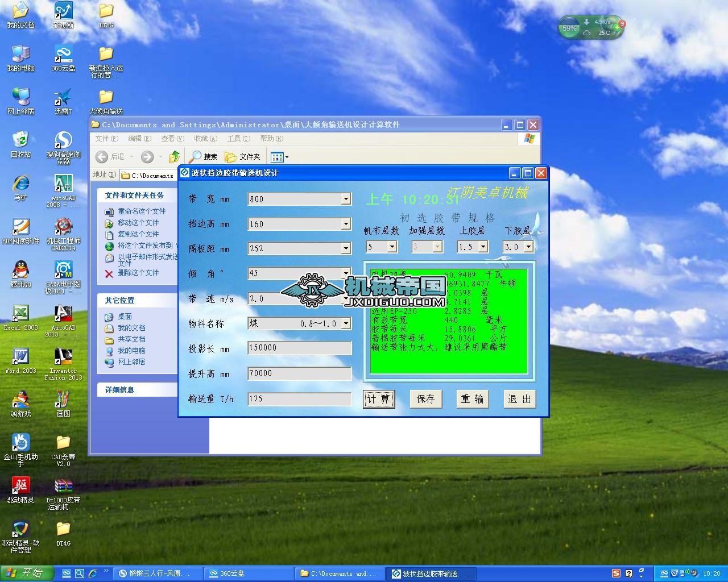Click the 开始 Start button
The image size is (728, 582).
pos(27,573)
